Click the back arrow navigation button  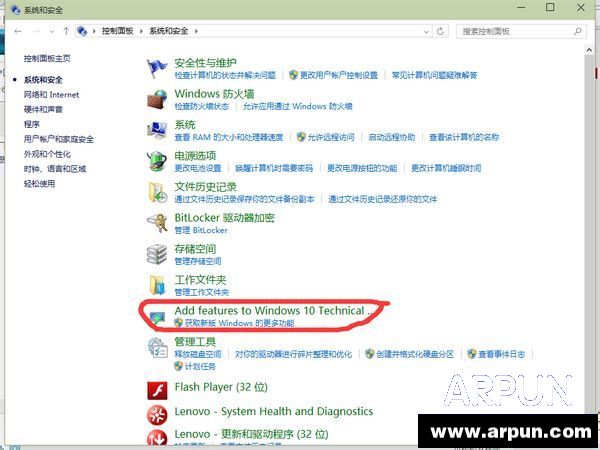18,31
